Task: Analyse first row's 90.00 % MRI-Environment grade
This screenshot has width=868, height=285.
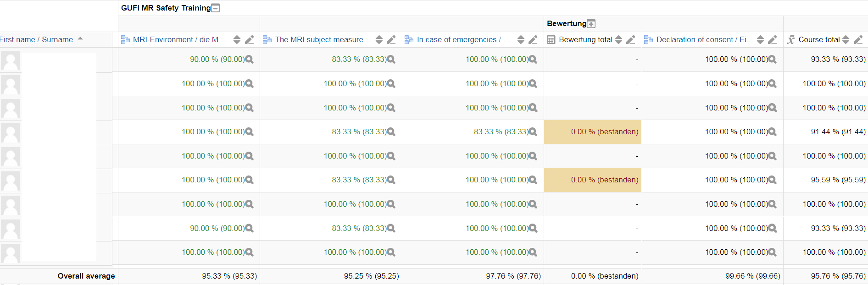Action: click(x=249, y=60)
